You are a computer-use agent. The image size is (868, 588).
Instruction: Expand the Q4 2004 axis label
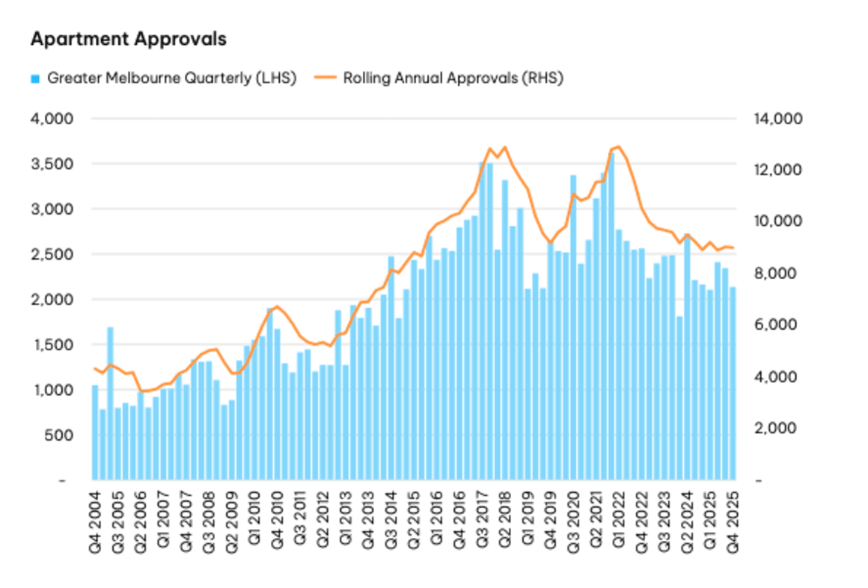click(96, 521)
